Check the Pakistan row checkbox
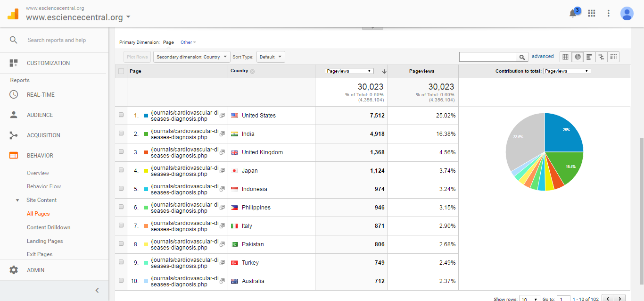The width and height of the screenshot is (644, 301). click(121, 244)
